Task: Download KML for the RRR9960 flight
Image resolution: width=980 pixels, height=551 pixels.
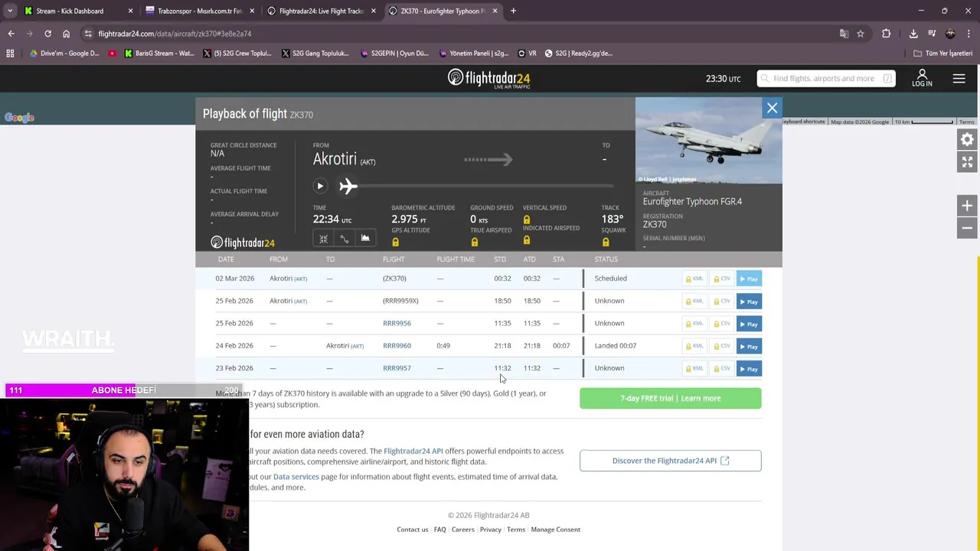Action: pos(695,346)
